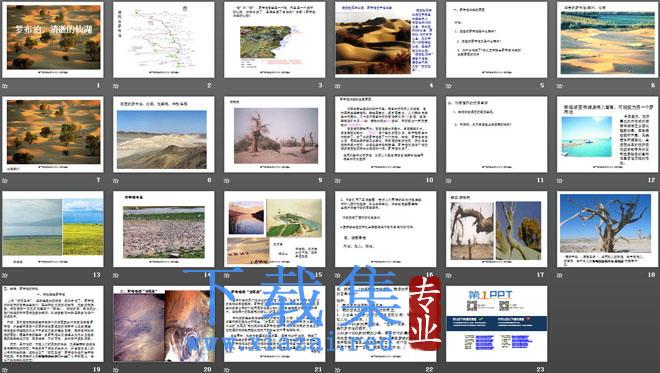660x373 pixels.
Task: Select slide 7 desert picture without a title
Action: coord(53,134)
